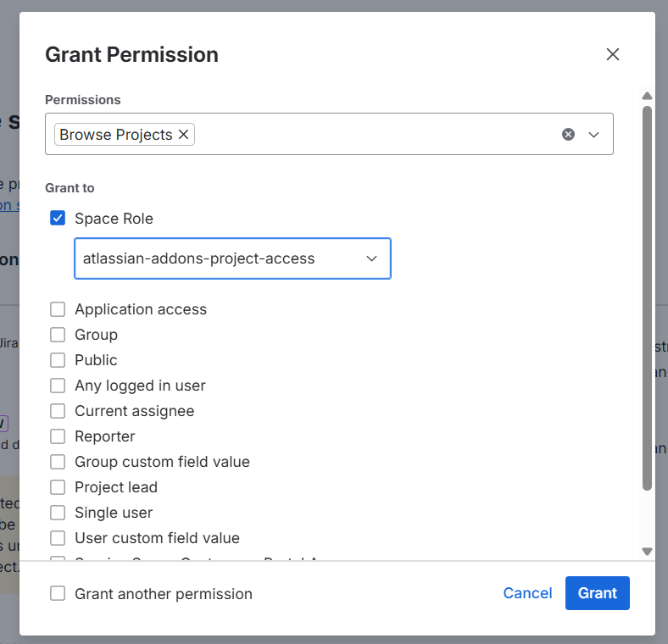This screenshot has width=668, height=644.
Task: Enable the Current assignee checkbox
Action: 58,411
